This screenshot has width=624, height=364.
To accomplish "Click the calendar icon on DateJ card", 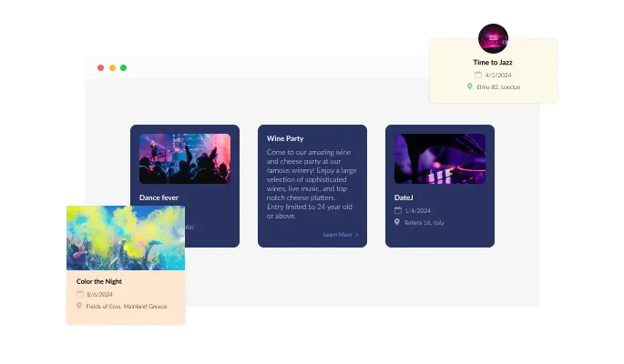I will click(398, 210).
